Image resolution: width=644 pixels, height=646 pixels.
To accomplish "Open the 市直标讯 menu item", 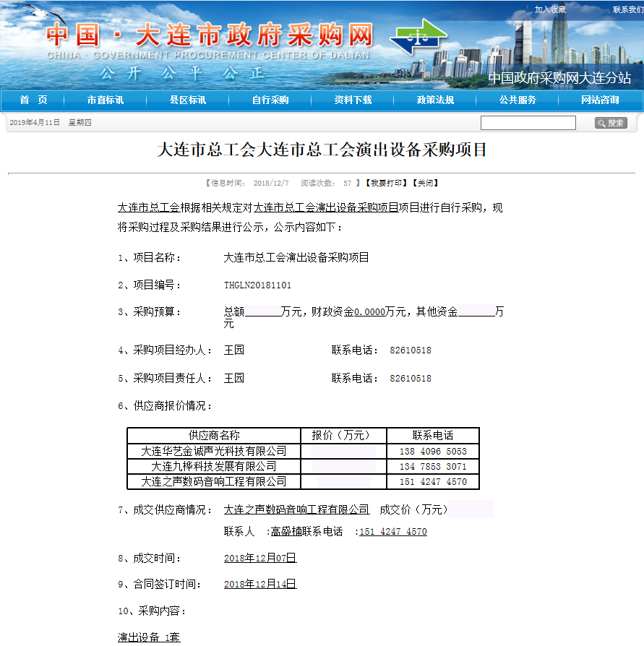I will point(106,100).
